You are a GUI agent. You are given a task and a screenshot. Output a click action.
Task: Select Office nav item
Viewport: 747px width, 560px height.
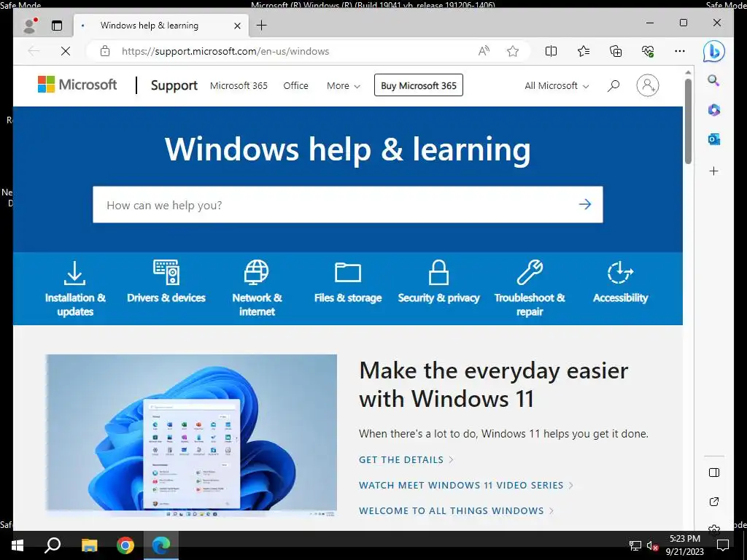296,86
